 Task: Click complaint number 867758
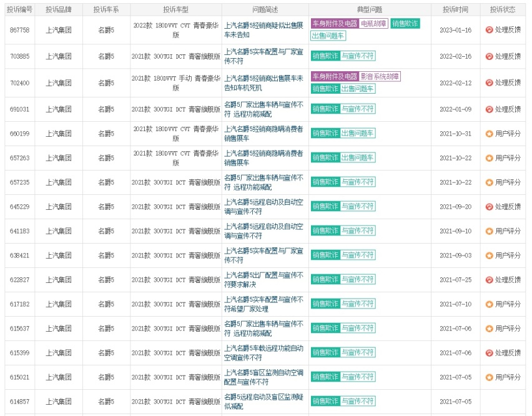pos(20,30)
